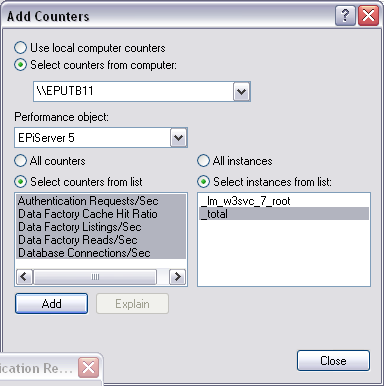Choose Select instances from list option
Viewport: 384px width, 386px height.
coord(203,182)
